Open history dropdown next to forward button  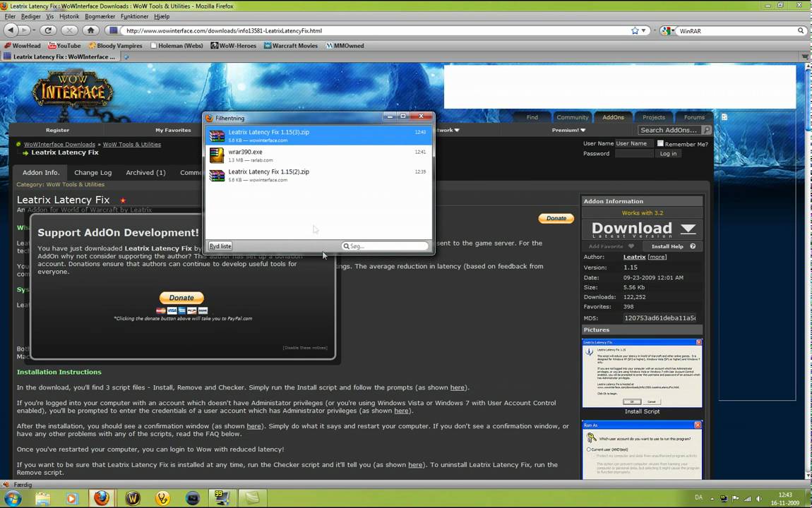(34, 30)
